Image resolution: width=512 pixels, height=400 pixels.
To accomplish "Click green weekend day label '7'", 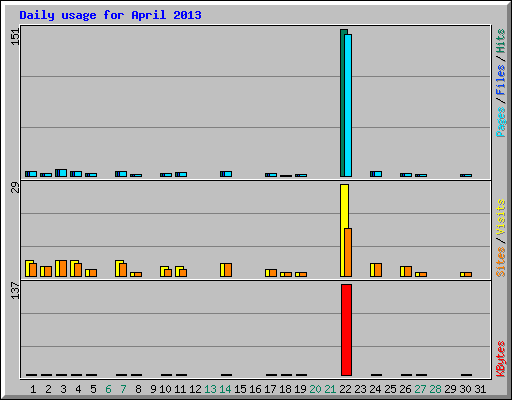I will click(123, 389).
